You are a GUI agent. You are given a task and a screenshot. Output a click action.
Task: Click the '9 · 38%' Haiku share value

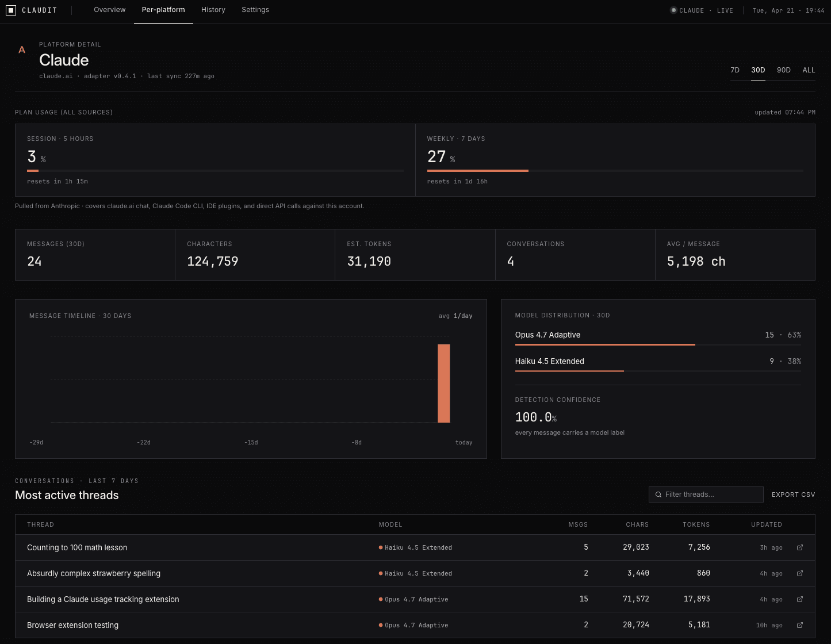pyautogui.click(x=786, y=361)
